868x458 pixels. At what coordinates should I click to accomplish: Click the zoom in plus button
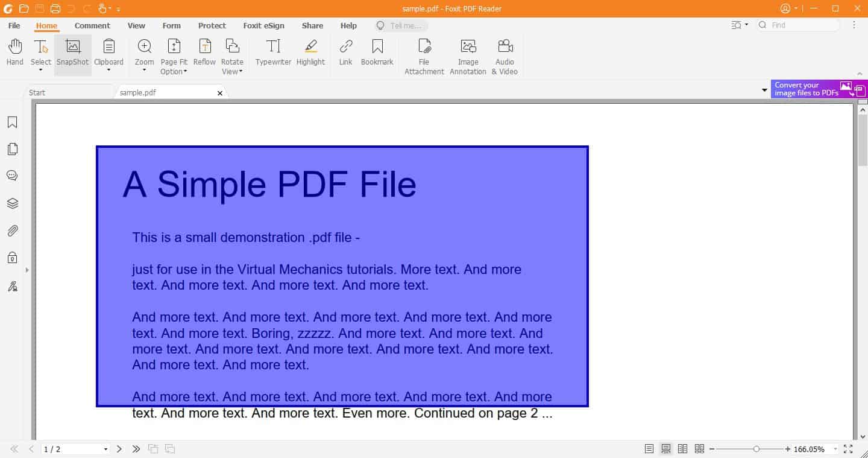tap(788, 449)
